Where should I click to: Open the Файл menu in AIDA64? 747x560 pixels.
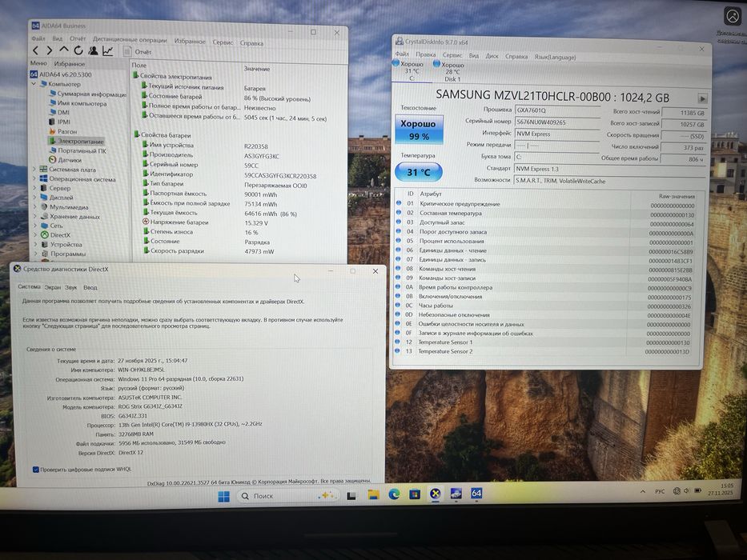[38, 38]
